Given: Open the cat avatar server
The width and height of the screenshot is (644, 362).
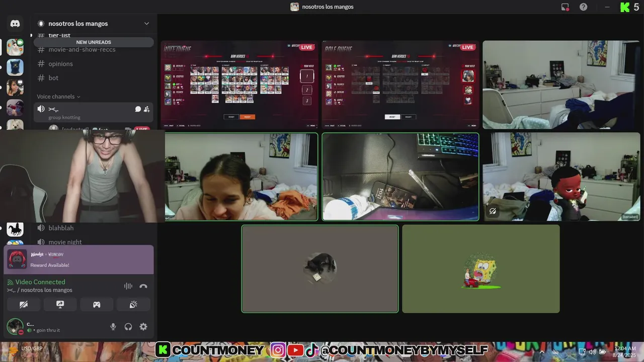Looking at the screenshot, I should [15, 47].
